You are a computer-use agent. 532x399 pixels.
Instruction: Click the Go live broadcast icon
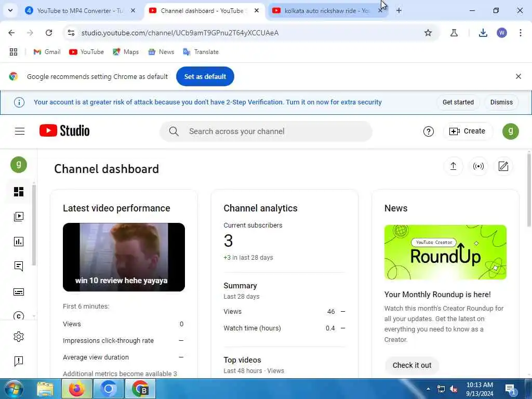click(x=478, y=166)
